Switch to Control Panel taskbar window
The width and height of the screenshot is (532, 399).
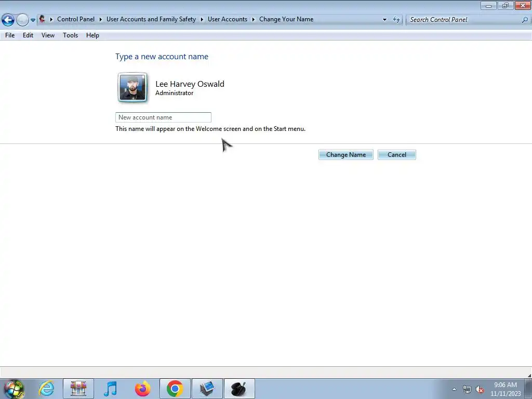click(207, 389)
